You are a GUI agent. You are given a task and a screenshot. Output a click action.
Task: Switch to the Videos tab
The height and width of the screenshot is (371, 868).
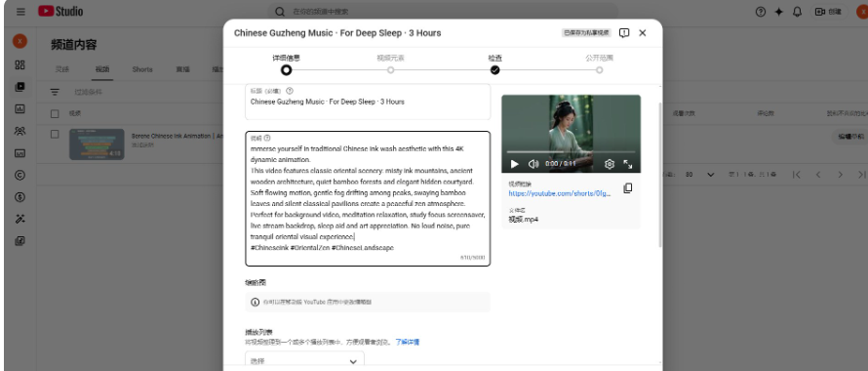(x=102, y=69)
